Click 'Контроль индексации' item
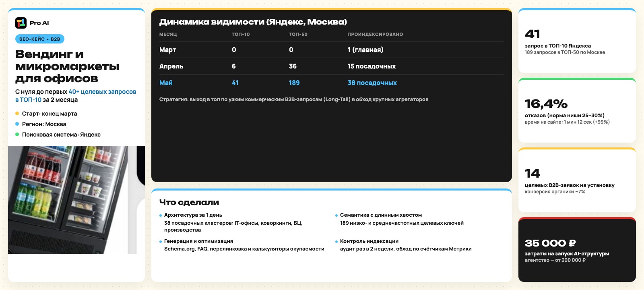Viewport: 644px width, 290px height. pos(369,241)
